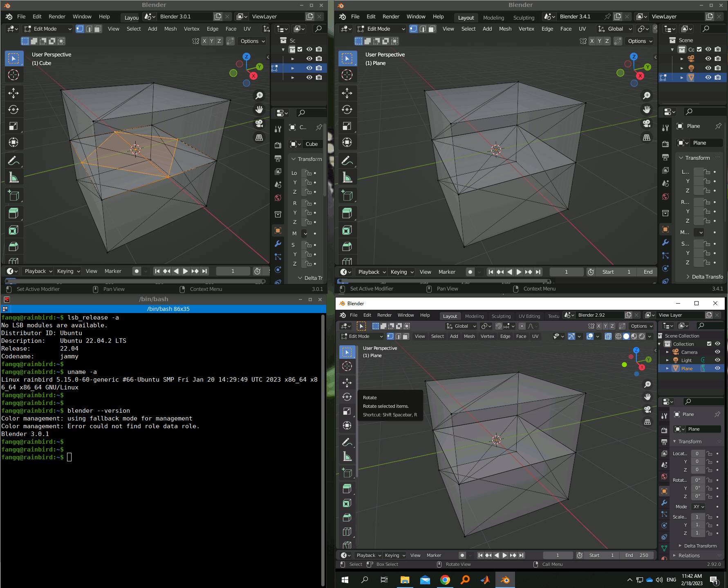Click Pan hand icon in Blender 3.4.1 viewport
728x588 pixels.
(647, 110)
